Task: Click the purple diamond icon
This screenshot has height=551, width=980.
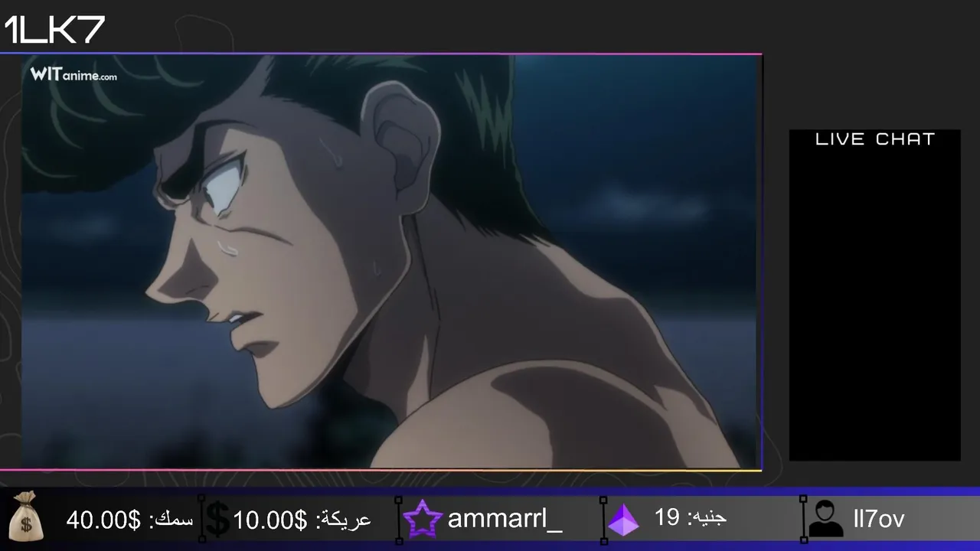Action: tap(624, 520)
